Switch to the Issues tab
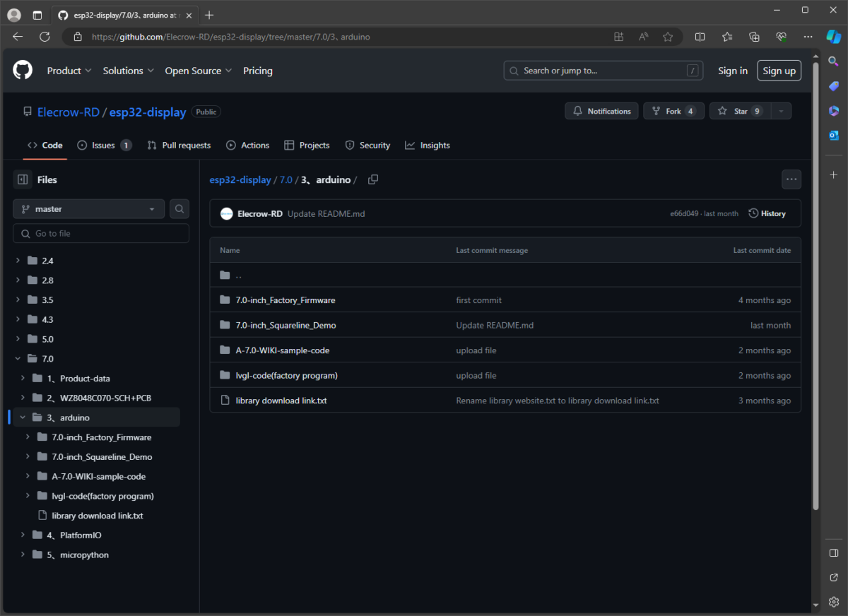 pos(104,146)
